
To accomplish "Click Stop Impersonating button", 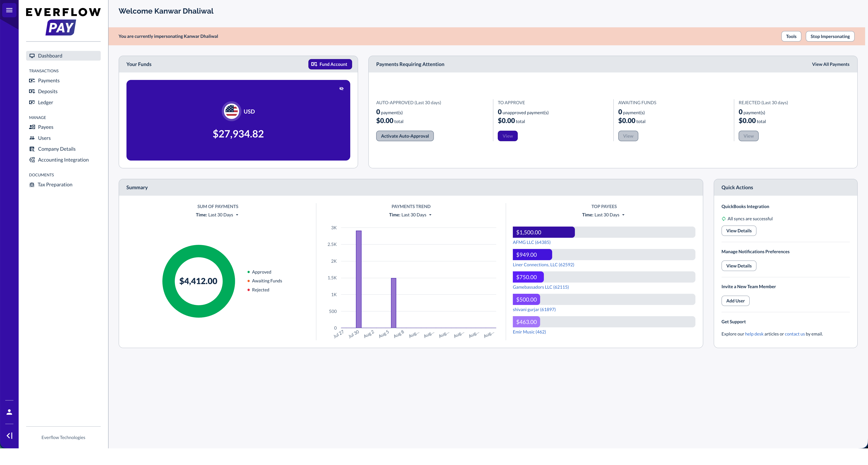I will [830, 36].
